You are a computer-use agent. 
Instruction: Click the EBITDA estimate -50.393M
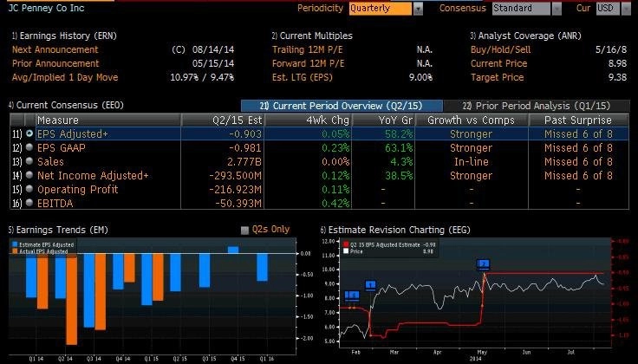[x=238, y=203]
